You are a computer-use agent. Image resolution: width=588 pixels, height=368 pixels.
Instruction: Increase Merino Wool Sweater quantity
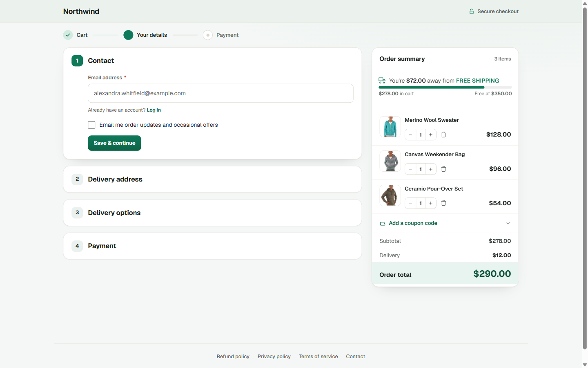tap(431, 135)
